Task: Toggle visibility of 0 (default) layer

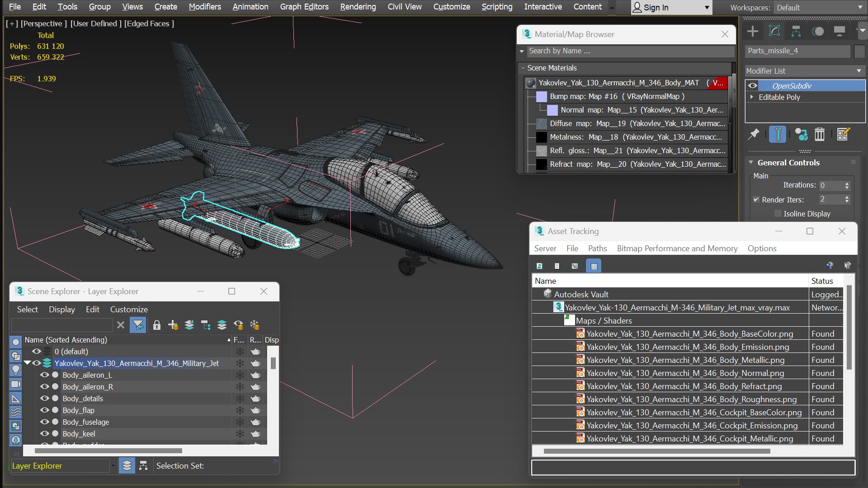Action: coord(37,351)
